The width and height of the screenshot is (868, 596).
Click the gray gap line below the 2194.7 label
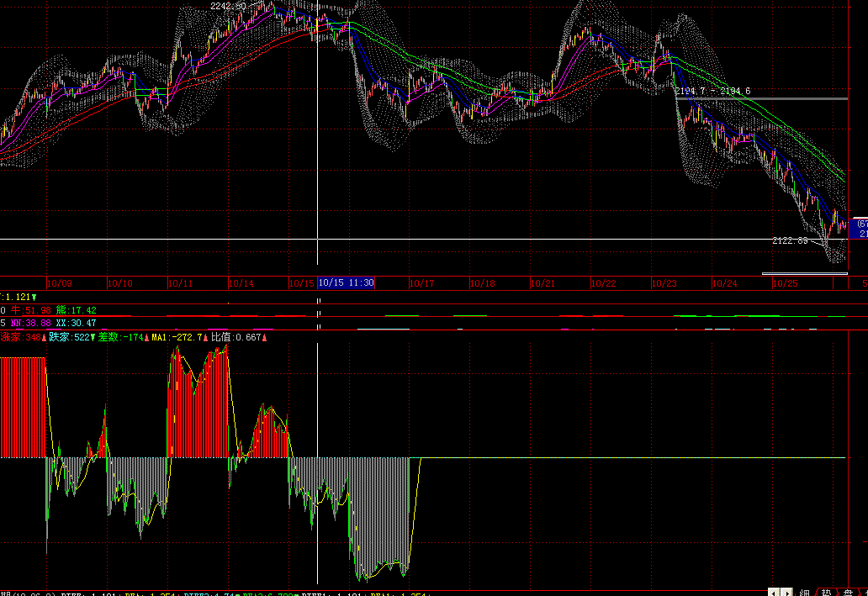pyautogui.click(x=762, y=98)
